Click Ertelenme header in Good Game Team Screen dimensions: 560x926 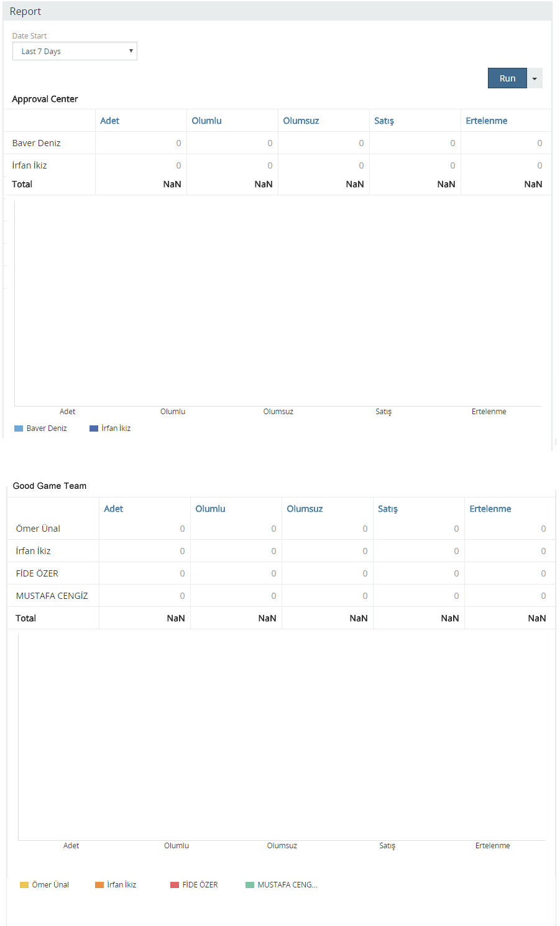pos(490,509)
